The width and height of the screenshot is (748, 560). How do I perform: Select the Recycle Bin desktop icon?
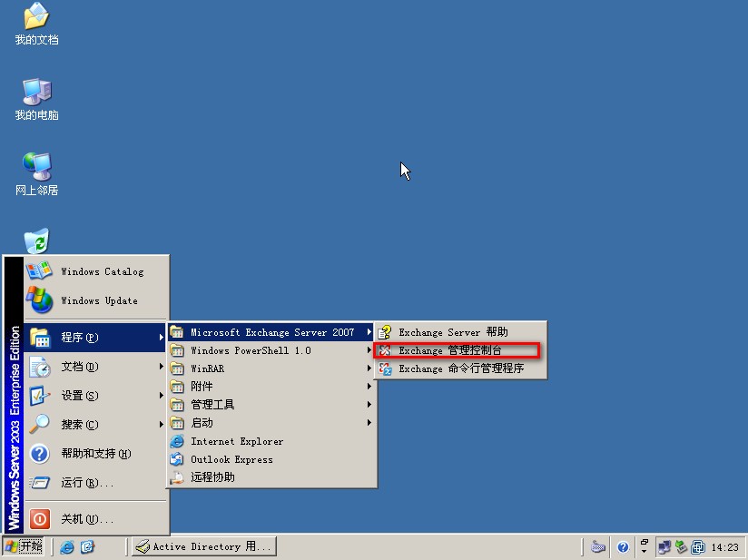click(36, 241)
